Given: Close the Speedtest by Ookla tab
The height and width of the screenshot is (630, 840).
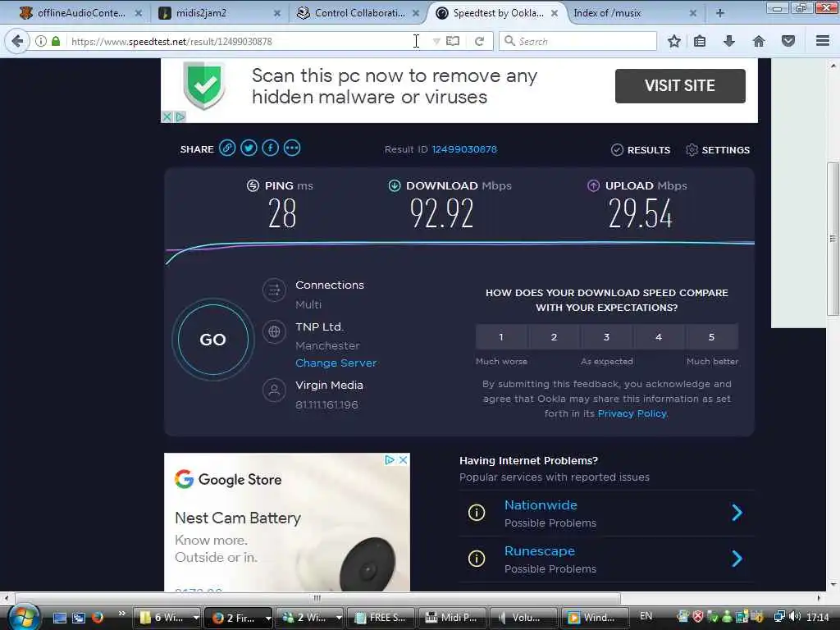Looking at the screenshot, I should (x=555, y=13).
